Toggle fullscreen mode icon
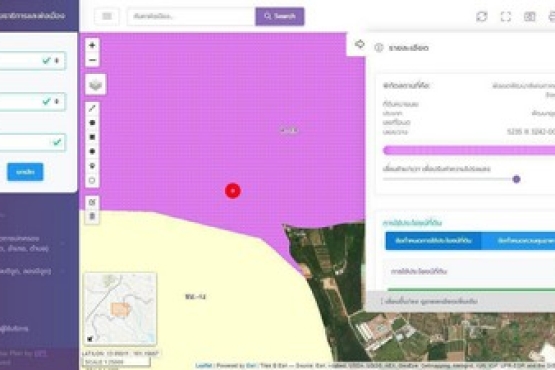The height and width of the screenshot is (370, 555). [x=506, y=17]
